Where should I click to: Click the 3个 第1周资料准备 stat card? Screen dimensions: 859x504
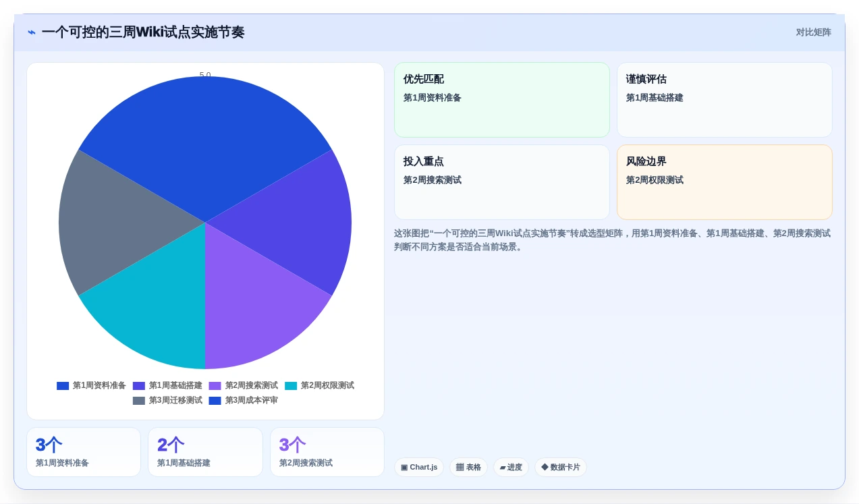[84, 452]
